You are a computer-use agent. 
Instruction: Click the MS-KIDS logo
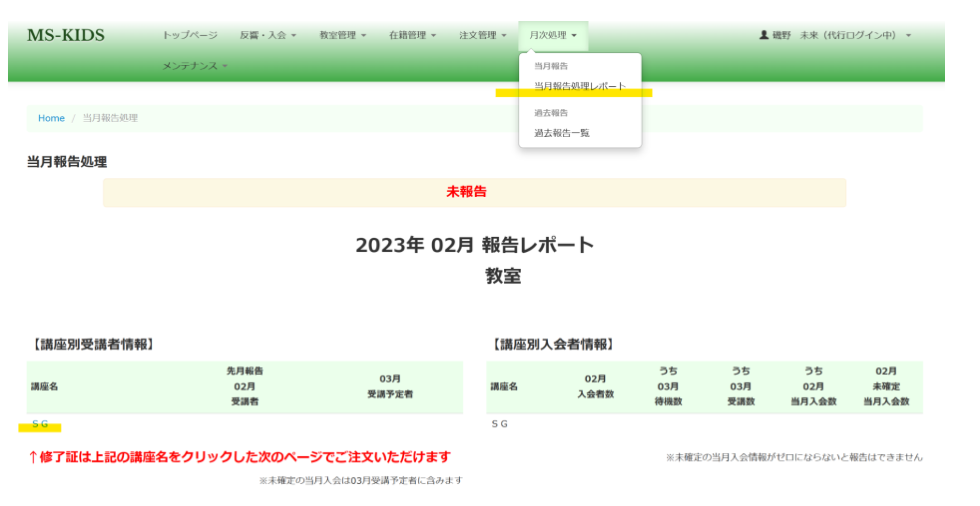coord(66,35)
